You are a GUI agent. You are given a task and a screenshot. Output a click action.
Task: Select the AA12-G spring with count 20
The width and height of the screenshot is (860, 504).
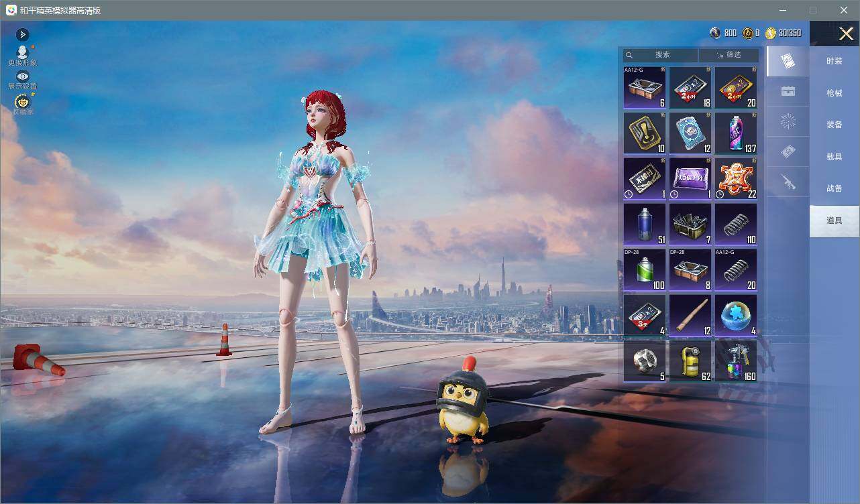736,269
